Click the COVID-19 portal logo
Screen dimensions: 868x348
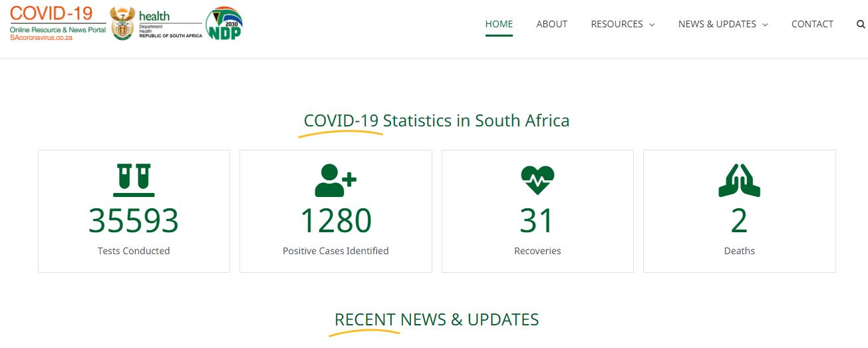point(58,23)
